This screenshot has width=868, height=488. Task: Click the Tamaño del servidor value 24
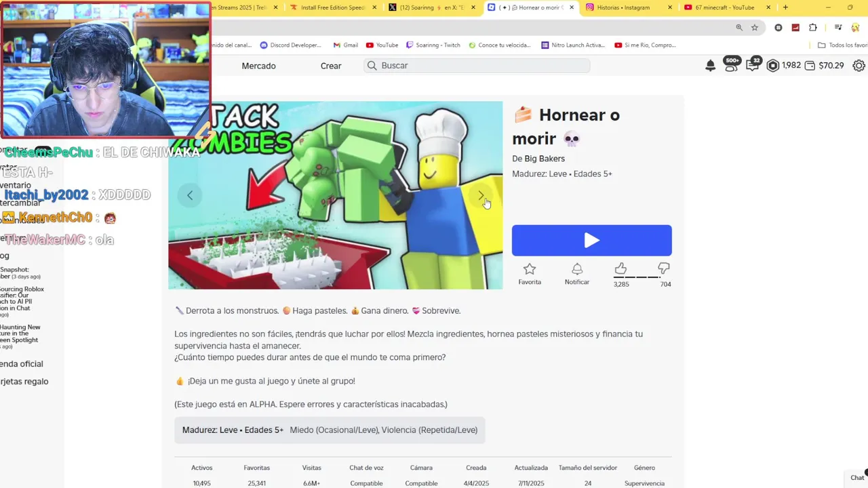click(x=588, y=483)
